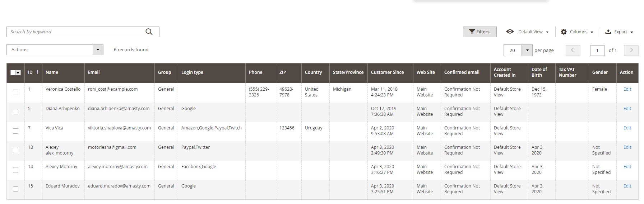This screenshot has height=204, width=644.
Task: Open the Filters funnel button
Action: pyautogui.click(x=479, y=32)
